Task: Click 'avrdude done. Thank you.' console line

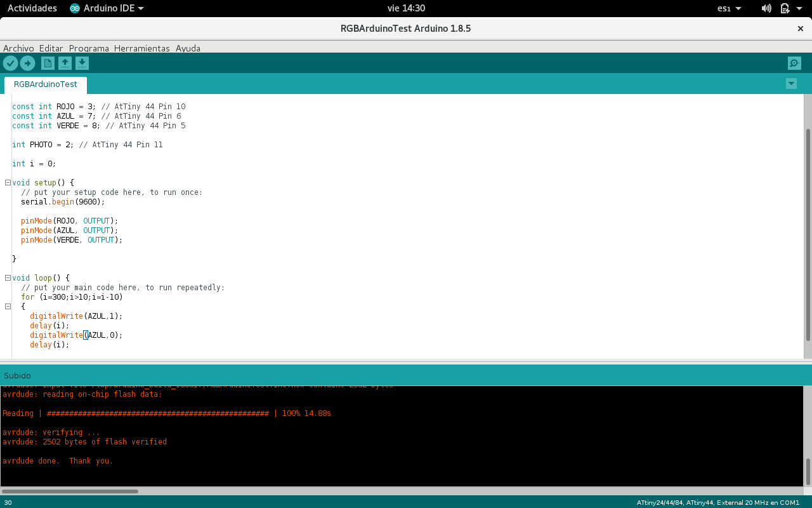Action: (58, 461)
